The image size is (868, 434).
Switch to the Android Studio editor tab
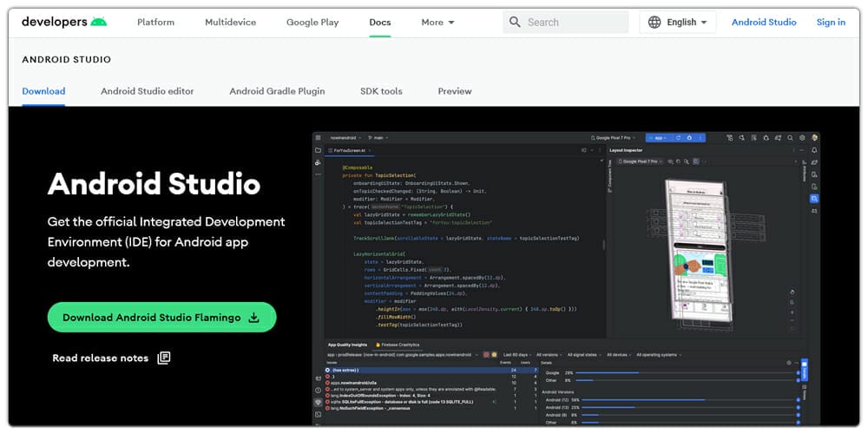pyautogui.click(x=148, y=91)
